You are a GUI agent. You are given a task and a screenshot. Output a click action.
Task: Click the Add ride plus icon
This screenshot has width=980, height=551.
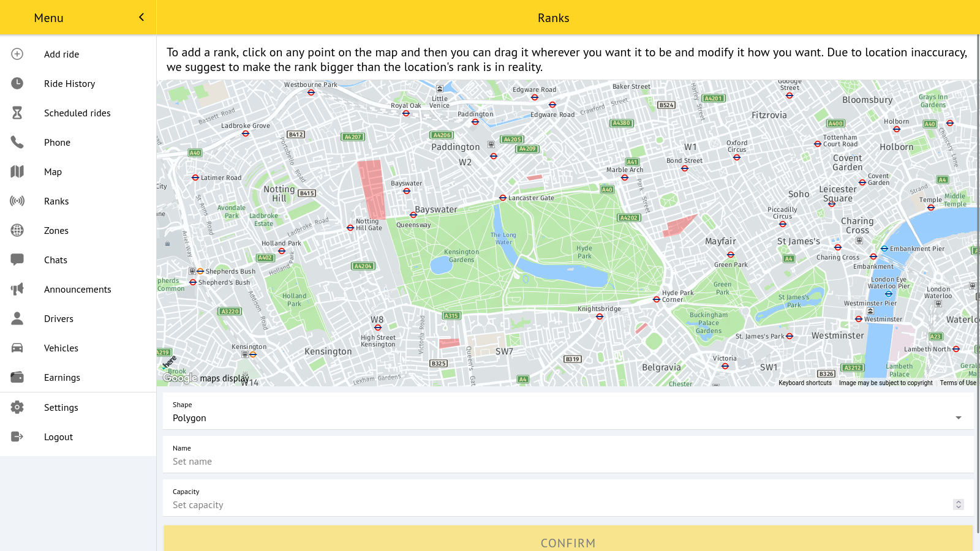[17, 54]
